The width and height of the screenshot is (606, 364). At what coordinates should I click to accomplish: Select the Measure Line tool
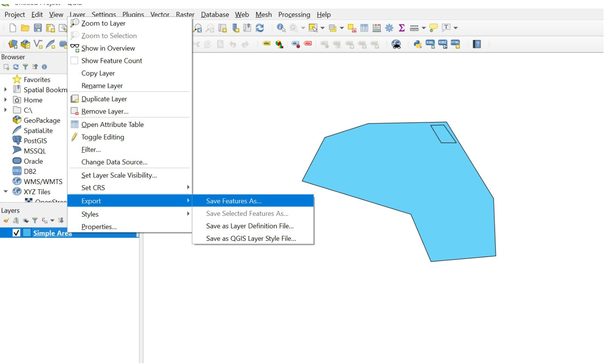click(x=415, y=28)
